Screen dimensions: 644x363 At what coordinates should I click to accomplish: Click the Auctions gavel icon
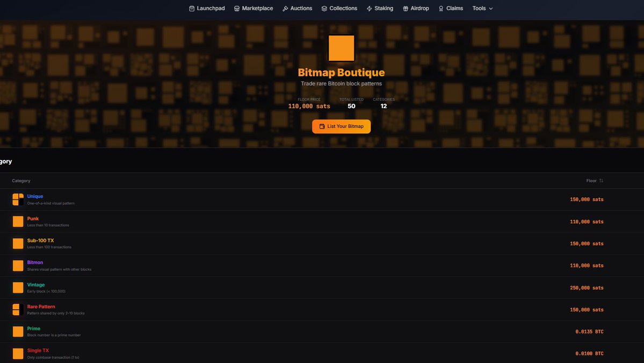[285, 9]
